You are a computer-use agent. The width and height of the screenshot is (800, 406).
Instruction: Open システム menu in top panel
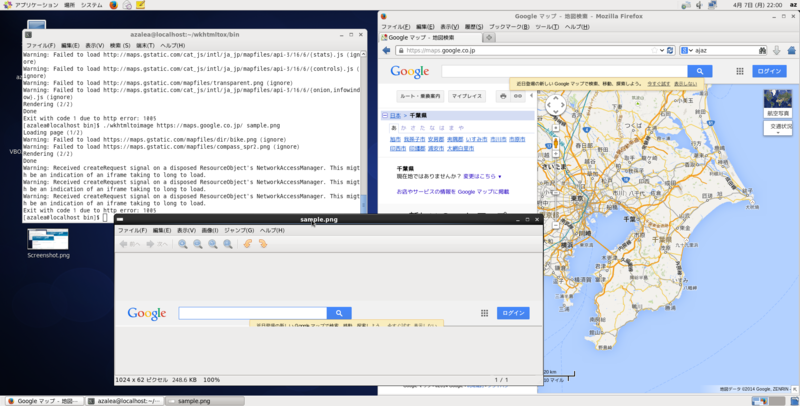pos(91,5)
